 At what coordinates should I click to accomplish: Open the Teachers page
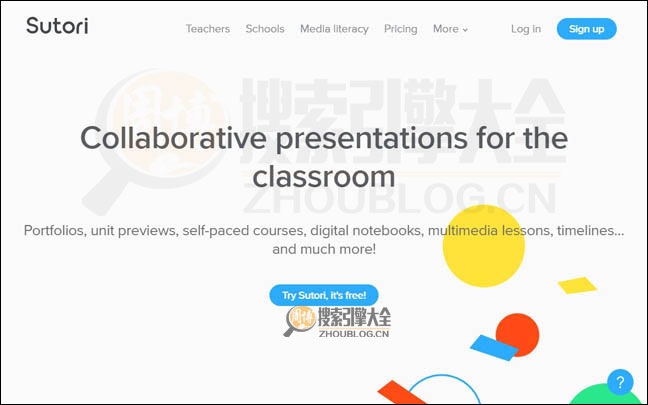tap(207, 29)
